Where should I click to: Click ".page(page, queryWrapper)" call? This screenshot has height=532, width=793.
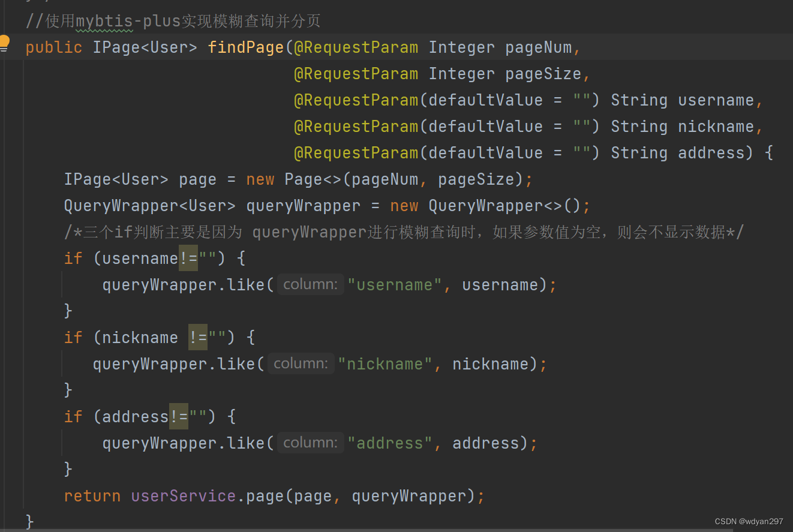(x=356, y=496)
